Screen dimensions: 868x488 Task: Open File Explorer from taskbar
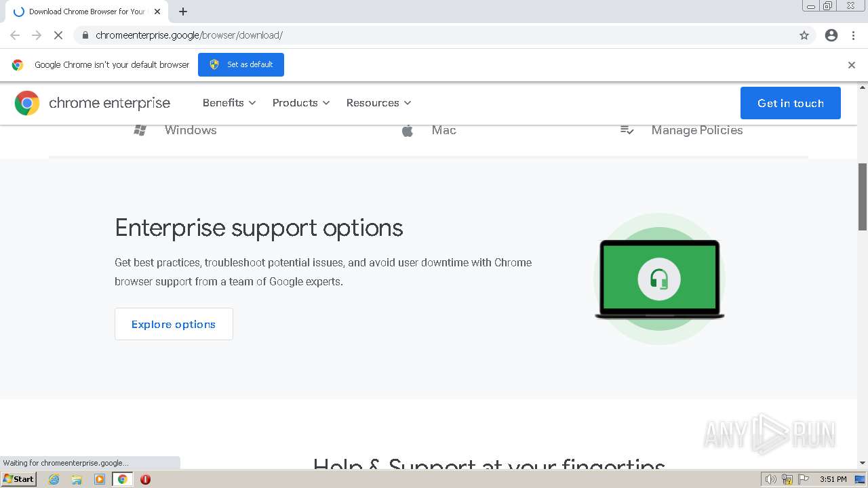77,479
